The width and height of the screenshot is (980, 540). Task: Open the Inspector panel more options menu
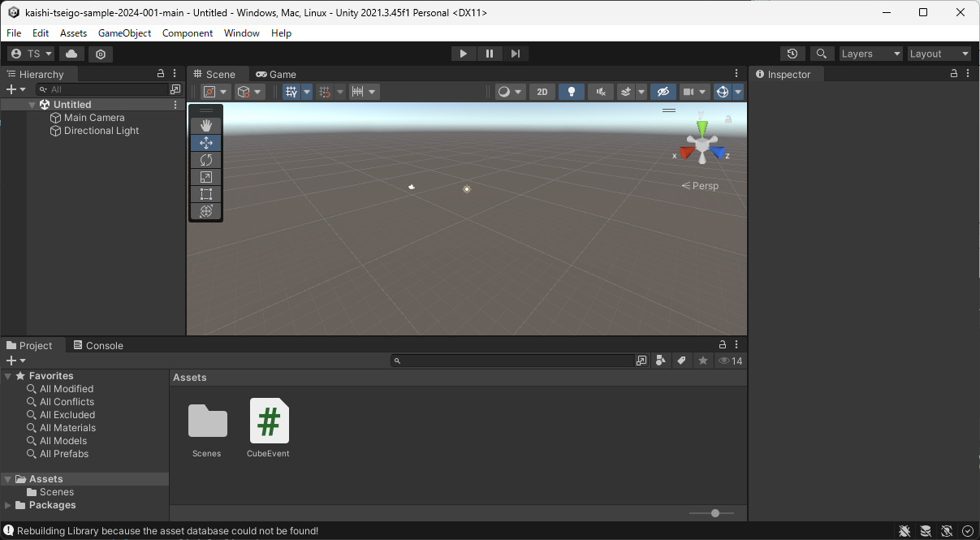click(968, 74)
